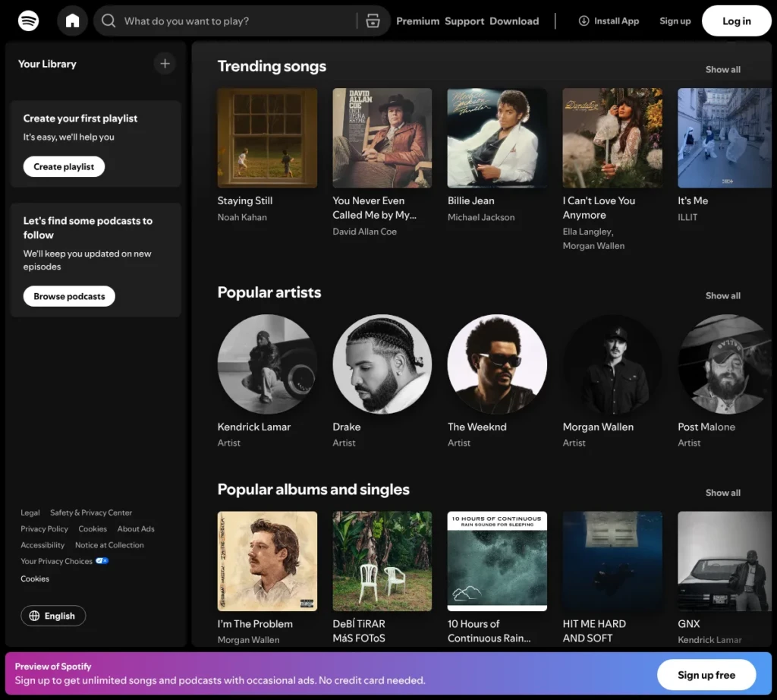Open the Legal footer link
The width and height of the screenshot is (777, 700).
pos(30,512)
